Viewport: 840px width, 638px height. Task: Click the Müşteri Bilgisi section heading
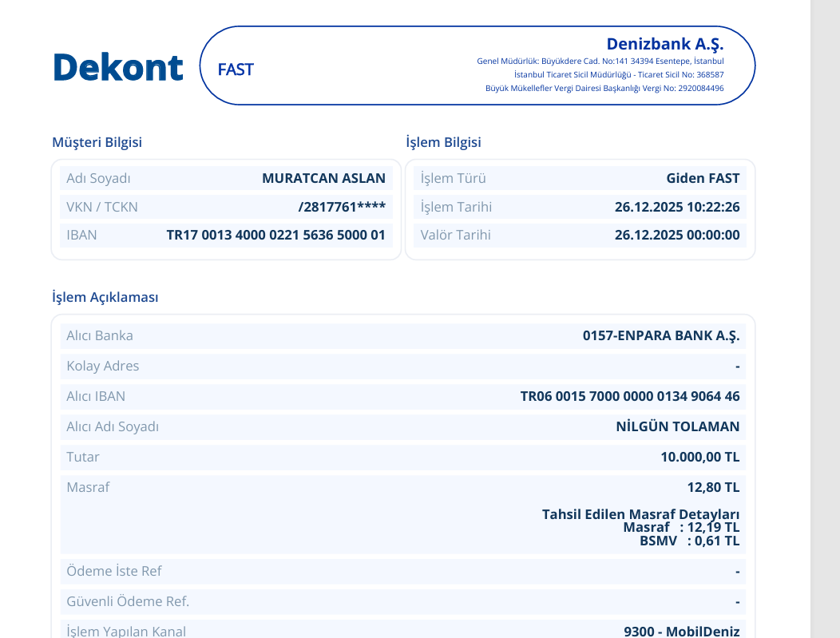(97, 142)
